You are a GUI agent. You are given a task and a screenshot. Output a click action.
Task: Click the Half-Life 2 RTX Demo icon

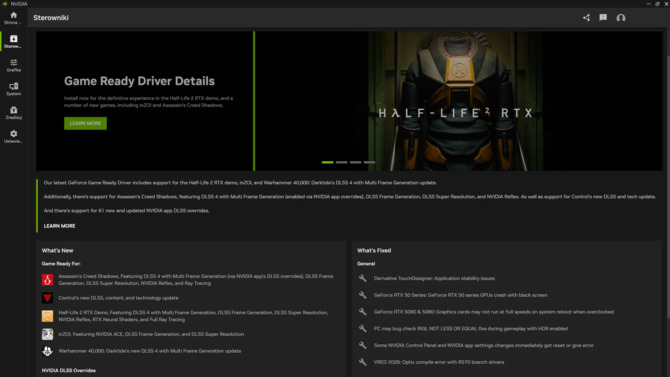(x=47, y=316)
